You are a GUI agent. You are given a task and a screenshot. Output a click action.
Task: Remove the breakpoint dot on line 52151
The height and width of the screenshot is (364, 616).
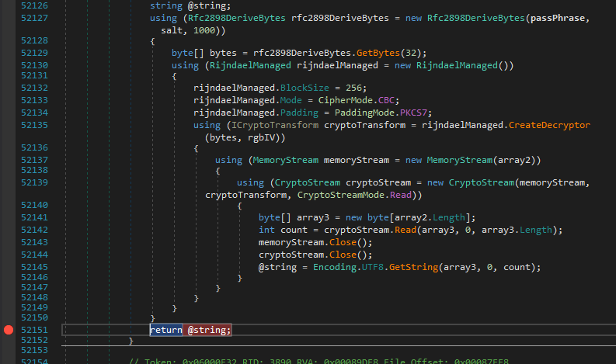tap(9, 330)
